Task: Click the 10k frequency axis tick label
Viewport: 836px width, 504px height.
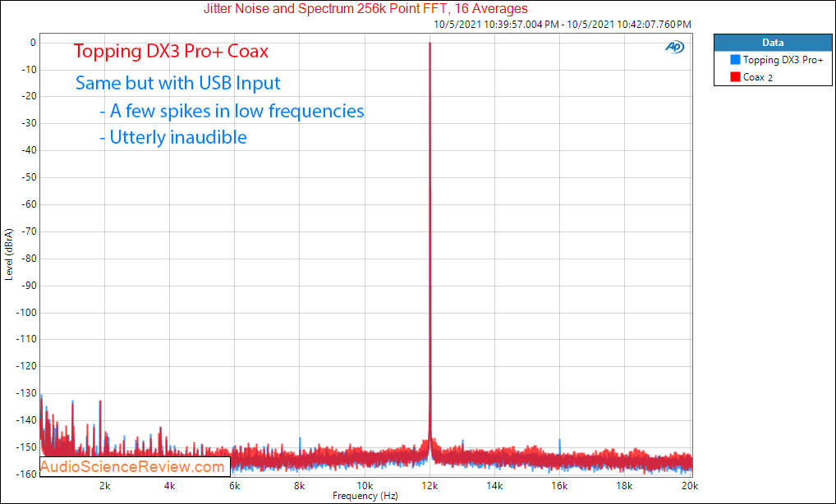Action: point(365,486)
